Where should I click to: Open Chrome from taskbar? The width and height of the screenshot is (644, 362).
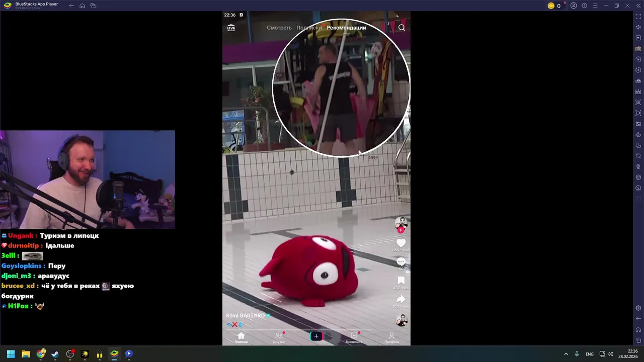pyautogui.click(x=41, y=354)
